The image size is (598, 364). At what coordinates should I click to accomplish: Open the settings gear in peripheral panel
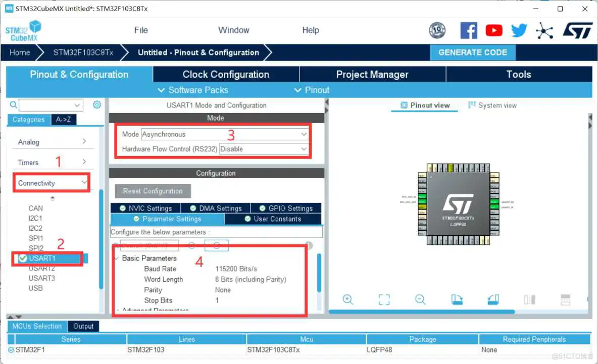pos(97,105)
